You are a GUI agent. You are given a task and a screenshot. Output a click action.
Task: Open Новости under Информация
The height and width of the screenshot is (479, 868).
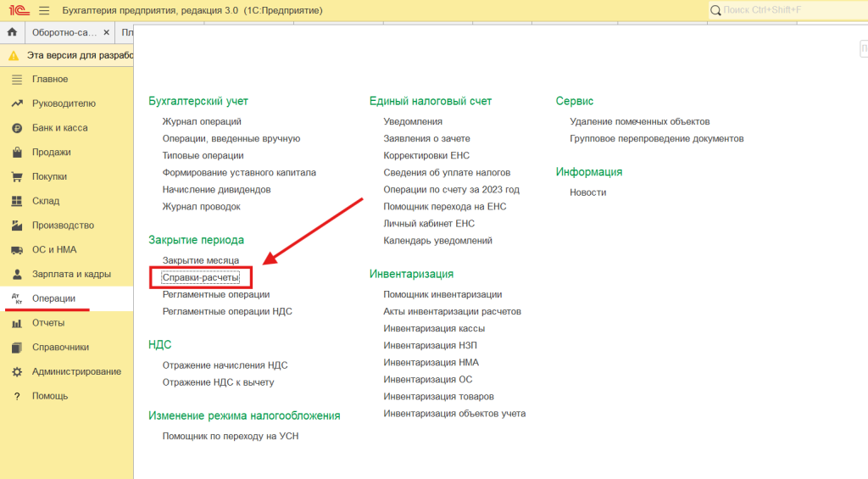pos(588,192)
